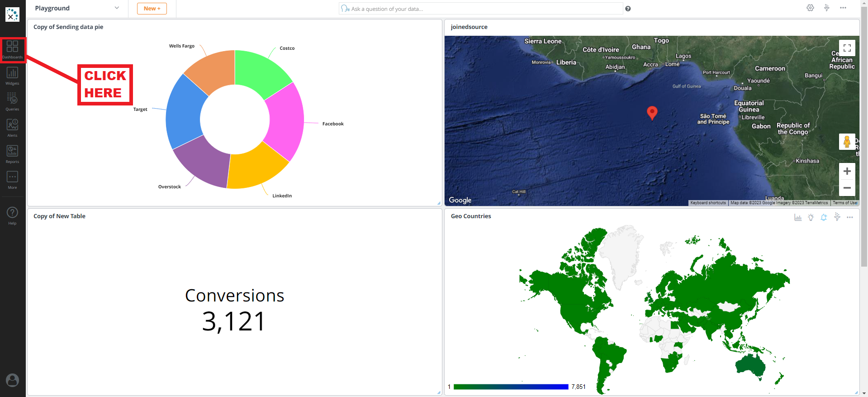The image size is (868, 397).
Task: Open the user profile avatar icon
Action: 12,380
